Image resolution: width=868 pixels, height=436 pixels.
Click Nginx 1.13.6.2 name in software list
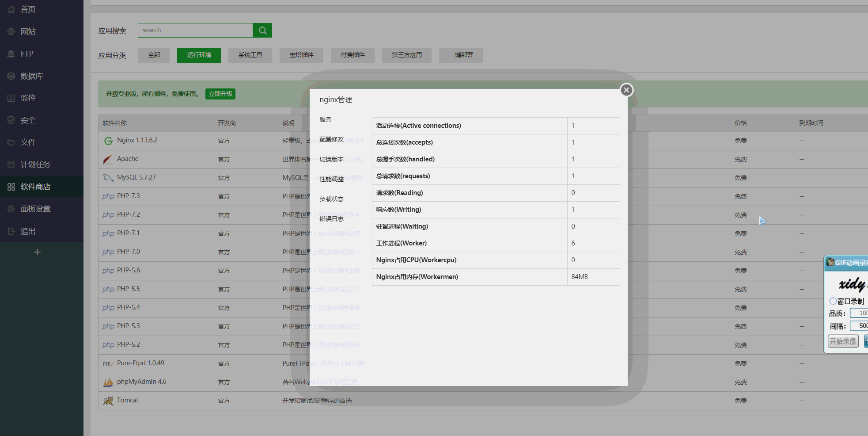point(137,140)
